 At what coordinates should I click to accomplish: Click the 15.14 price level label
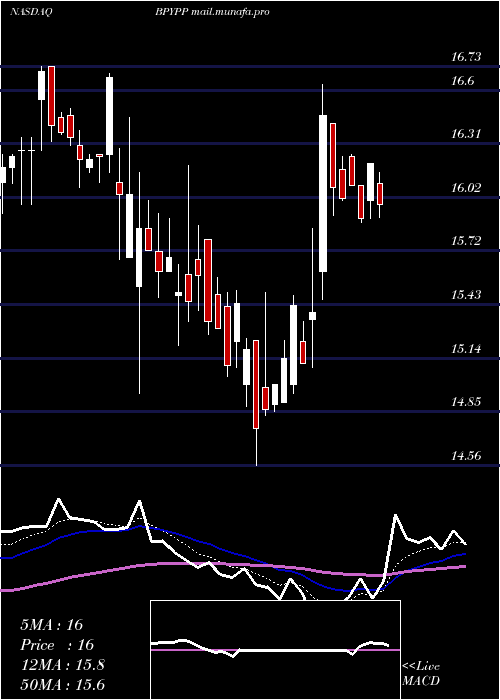pyautogui.click(x=466, y=348)
